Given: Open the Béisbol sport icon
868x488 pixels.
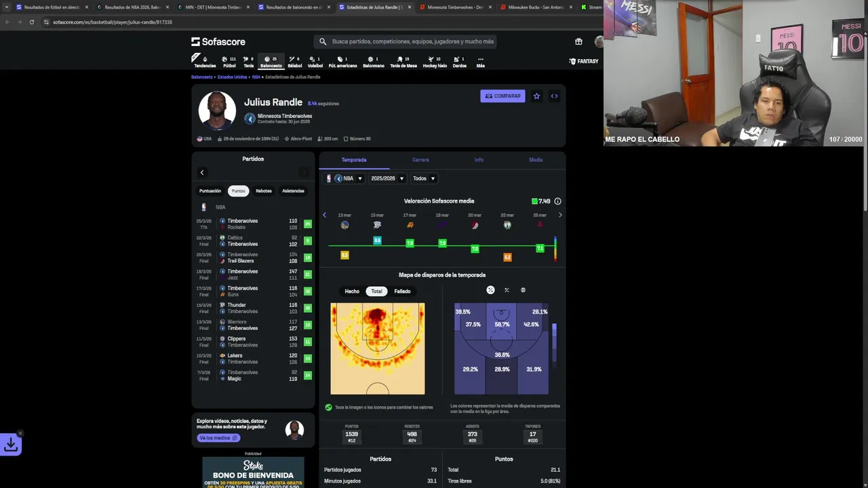Looking at the screenshot, I should [294, 62].
